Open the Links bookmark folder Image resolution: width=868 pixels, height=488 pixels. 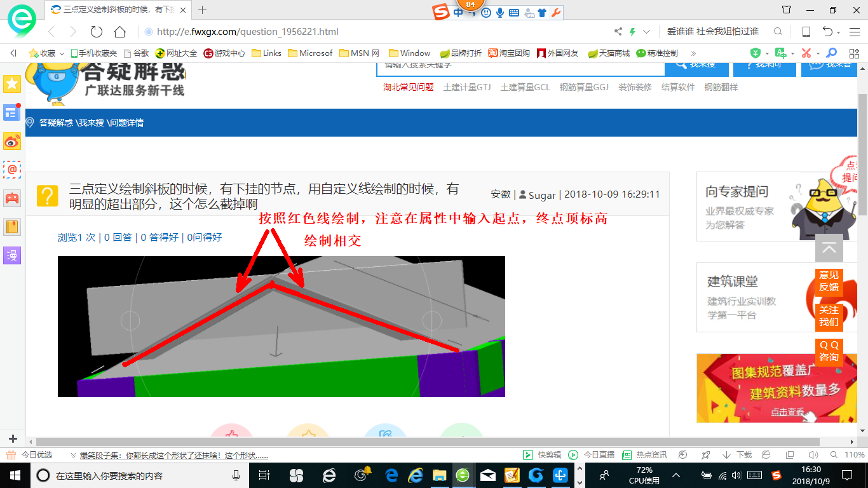point(266,53)
